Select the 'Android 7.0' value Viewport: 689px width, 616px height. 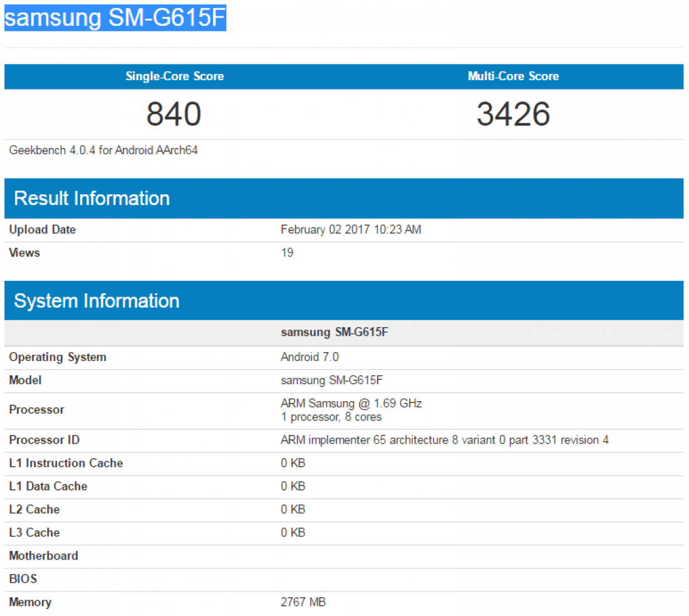(310, 357)
